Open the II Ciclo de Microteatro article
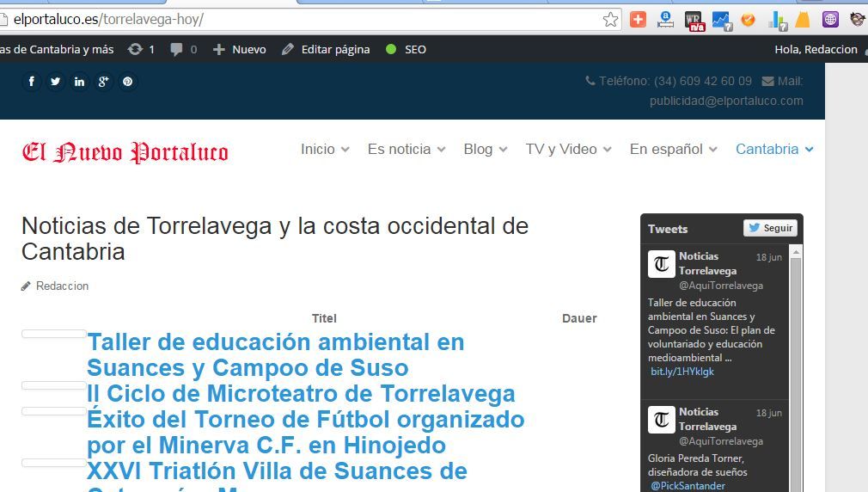 pyautogui.click(x=301, y=393)
